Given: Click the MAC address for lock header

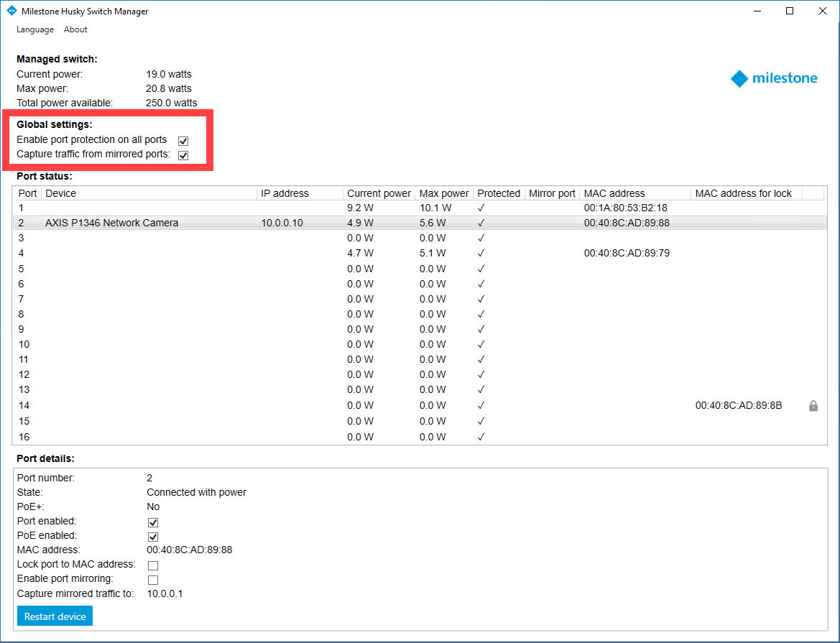Looking at the screenshot, I should click(743, 193).
